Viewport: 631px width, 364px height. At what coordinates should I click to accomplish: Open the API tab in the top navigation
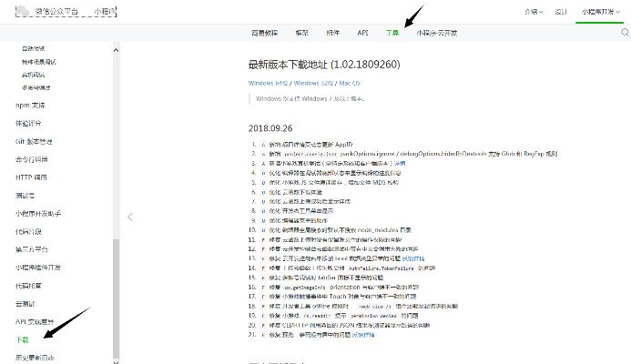click(x=362, y=32)
